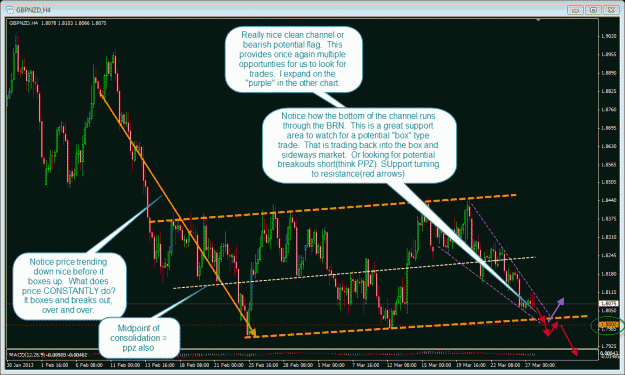625x375 pixels.
Task: Close the GBPNZD,H4 chart window
Action: [x=611, y=10]
